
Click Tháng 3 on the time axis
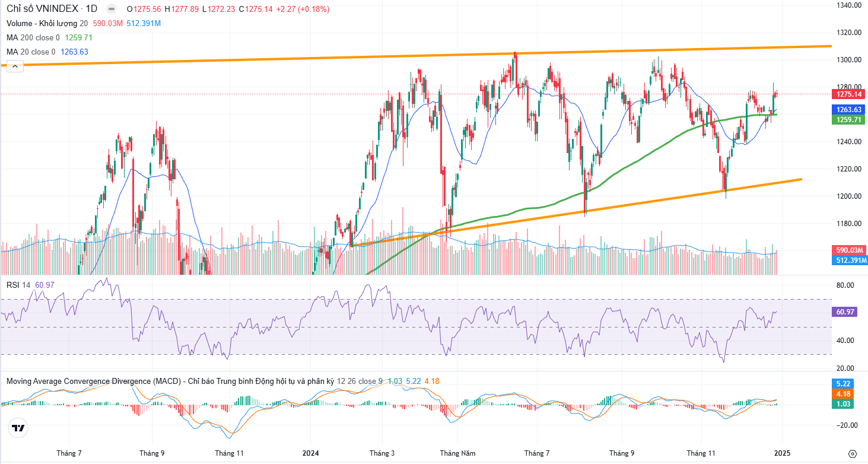click(382, 453)
